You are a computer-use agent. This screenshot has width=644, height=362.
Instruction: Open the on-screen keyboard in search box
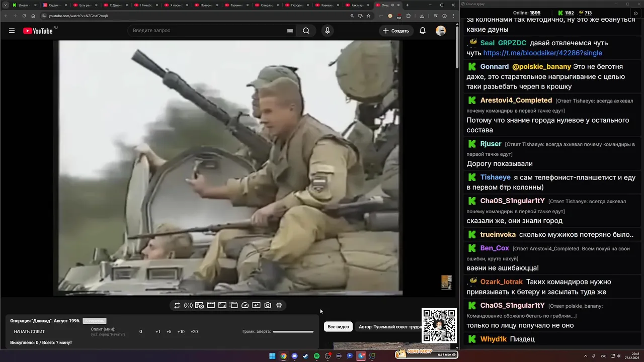click(x=290, y=31)
